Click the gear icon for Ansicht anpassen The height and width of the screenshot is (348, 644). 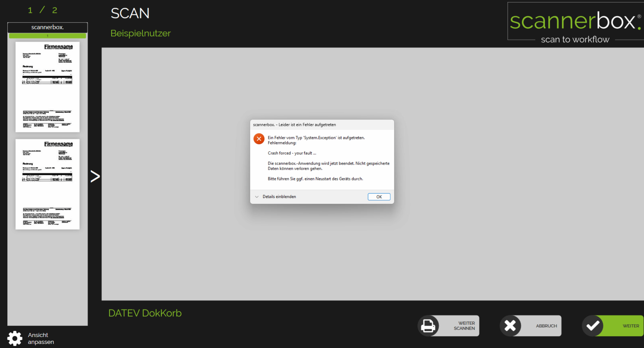tap(15, 338)
